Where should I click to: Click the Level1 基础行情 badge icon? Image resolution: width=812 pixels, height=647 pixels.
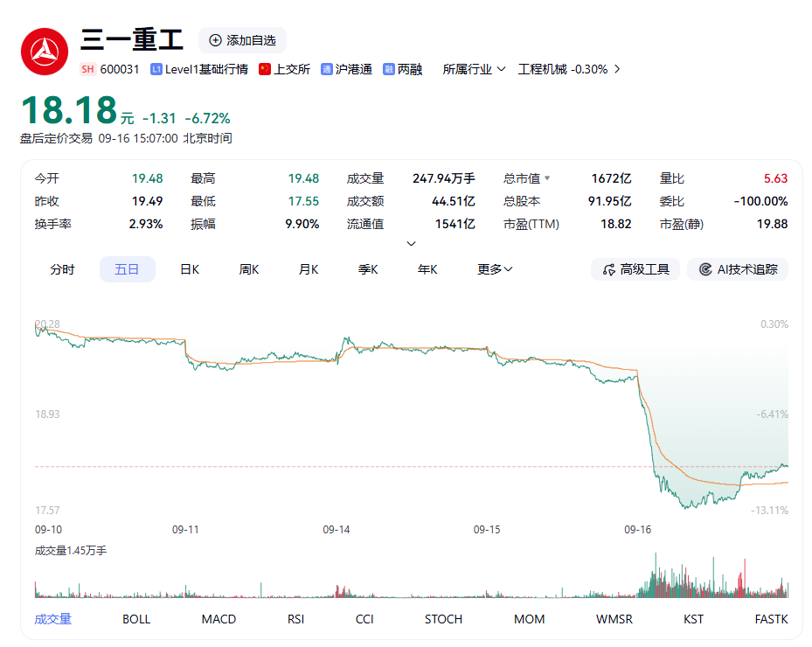156,69
